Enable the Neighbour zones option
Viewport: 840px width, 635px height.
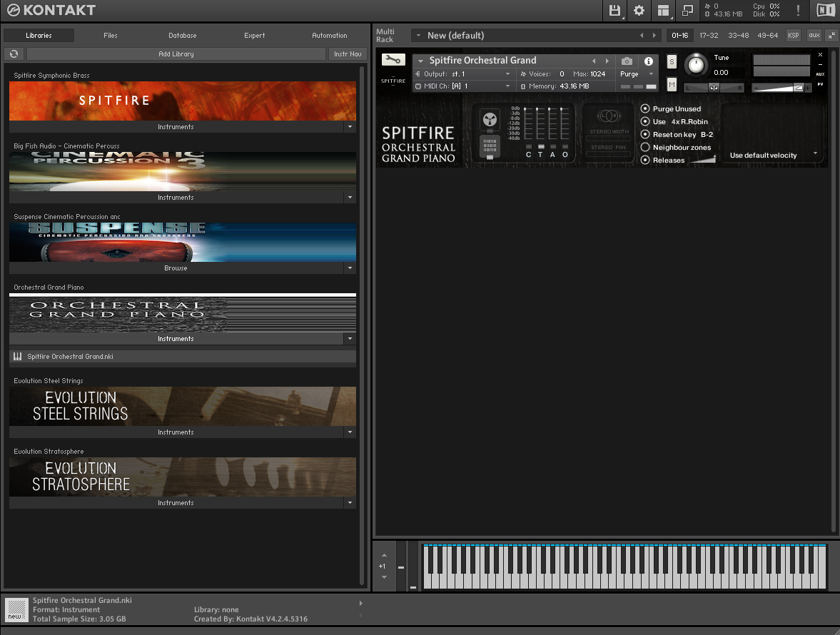coord(645,147)
